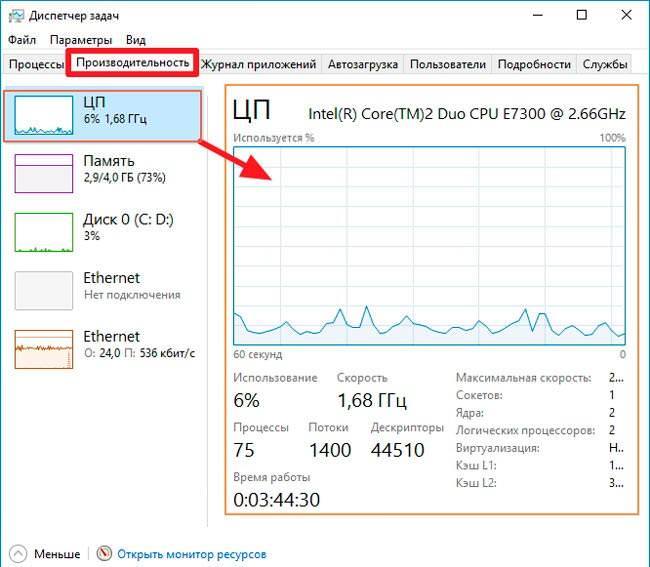The image size is (650, 567).
Task: Minimize the Диспетчер задач window
Action: (x=538, y=15)
